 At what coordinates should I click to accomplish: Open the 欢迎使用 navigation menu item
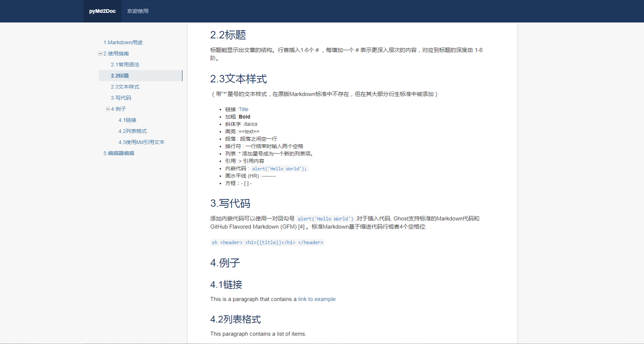pos(138,11)
